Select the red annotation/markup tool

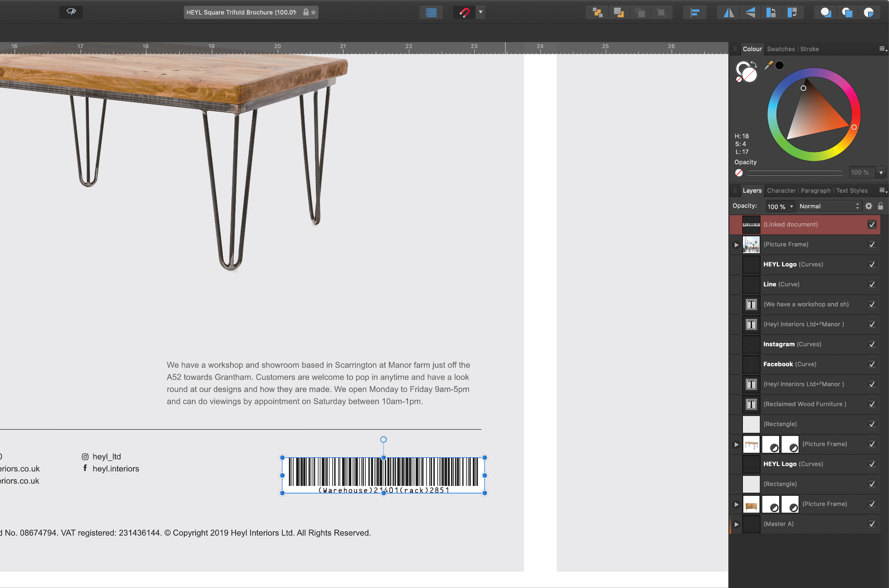[464, 12]
